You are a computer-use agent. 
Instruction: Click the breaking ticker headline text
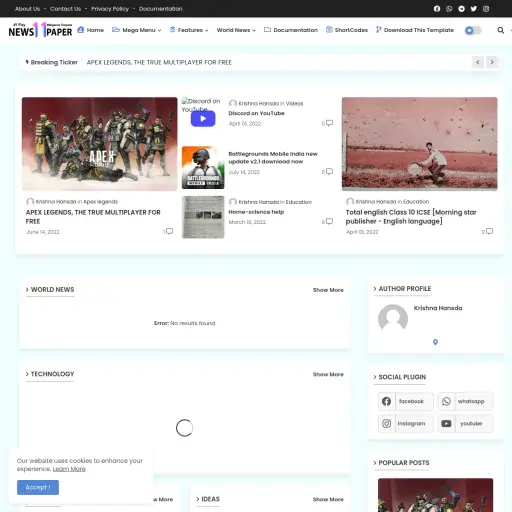coord(159,62)
